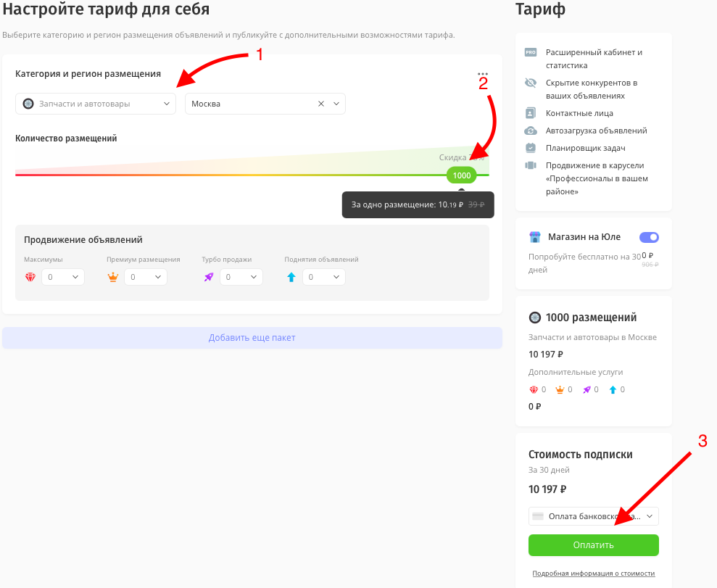Click the Максимумы diamond icon
Image resolution: width=717 pixels, height=588 pixels.
pyautogui.click(x=30, y=276)
